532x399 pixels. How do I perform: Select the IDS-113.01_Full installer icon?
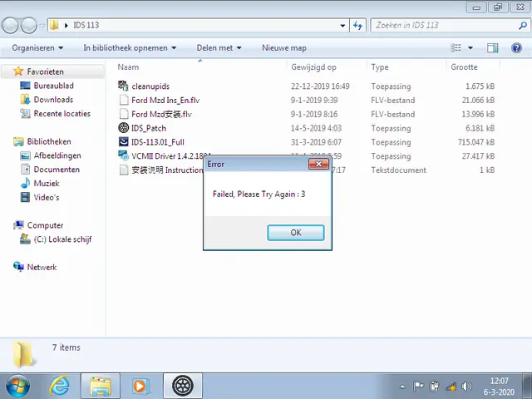(x=124, y=142)
